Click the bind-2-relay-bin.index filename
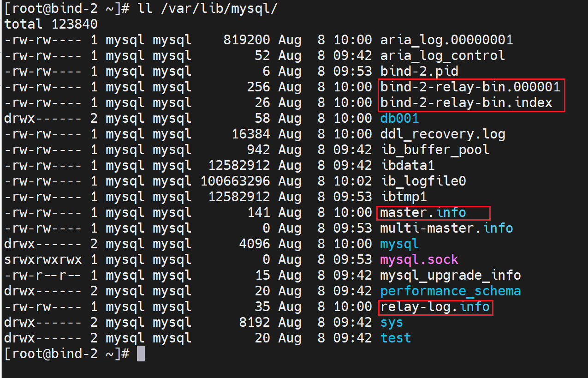588x378 pixels. tap(466, 102)
